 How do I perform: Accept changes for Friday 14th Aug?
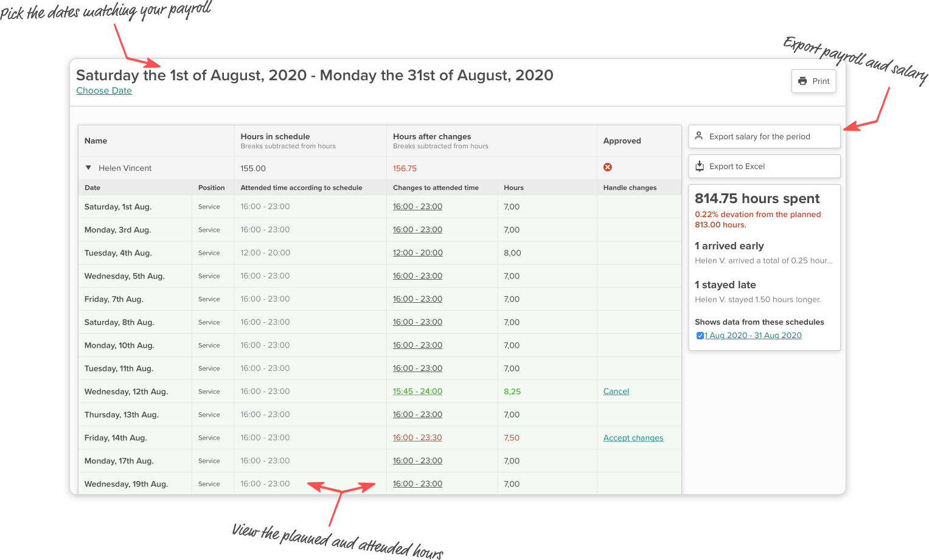(x=633, y=437)
